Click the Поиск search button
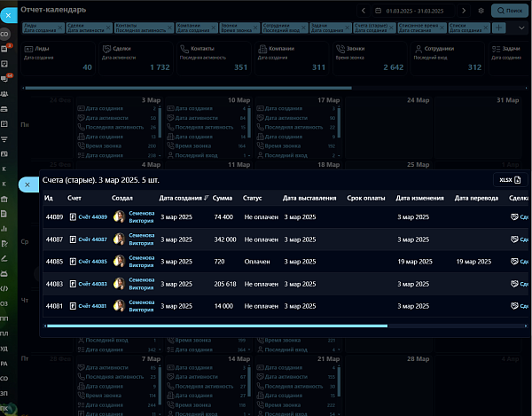Screen dimensions: 532x416 click(510, 11)
